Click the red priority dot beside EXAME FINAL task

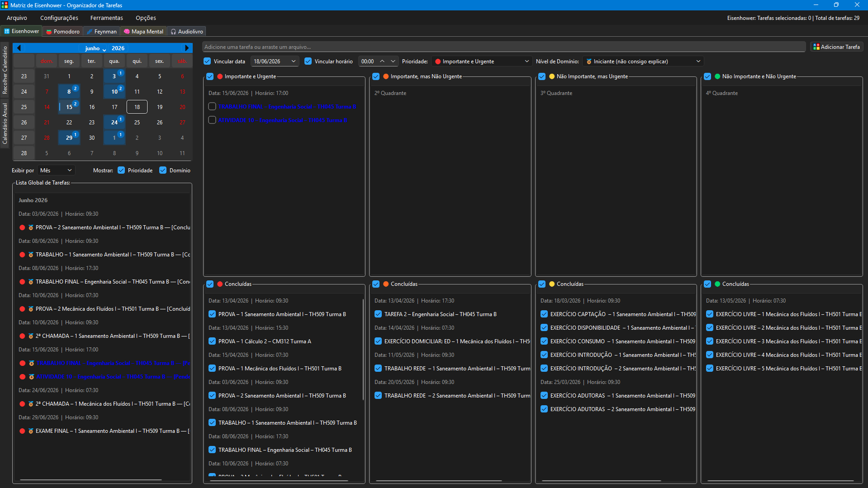[22, 431]
